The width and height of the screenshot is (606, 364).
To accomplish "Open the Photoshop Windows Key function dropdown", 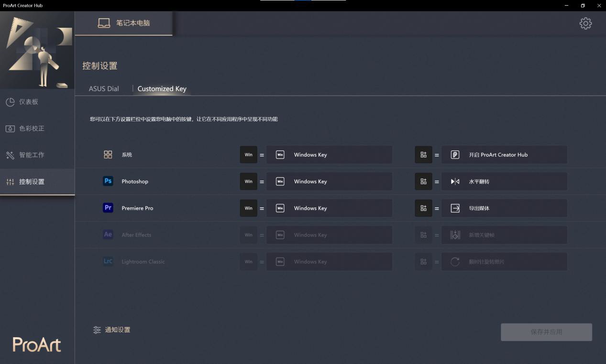I will point(329,182).
